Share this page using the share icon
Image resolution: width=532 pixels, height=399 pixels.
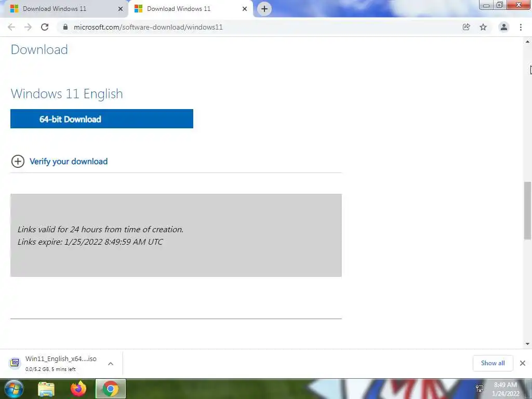click(467, 27)
